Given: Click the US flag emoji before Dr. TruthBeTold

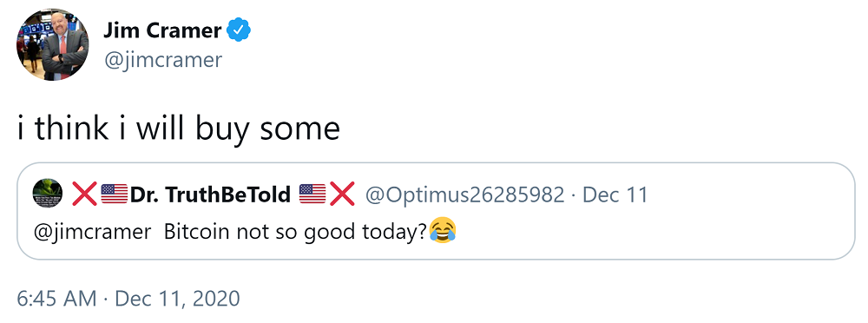Looking at the screenshot, I should (115, 194).
